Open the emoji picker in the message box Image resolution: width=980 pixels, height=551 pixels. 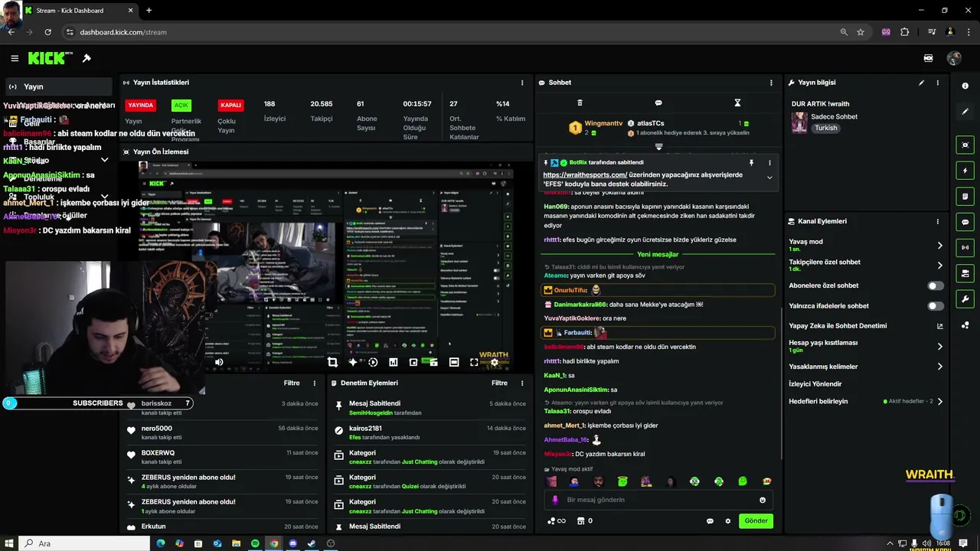(x=763, y=500)
